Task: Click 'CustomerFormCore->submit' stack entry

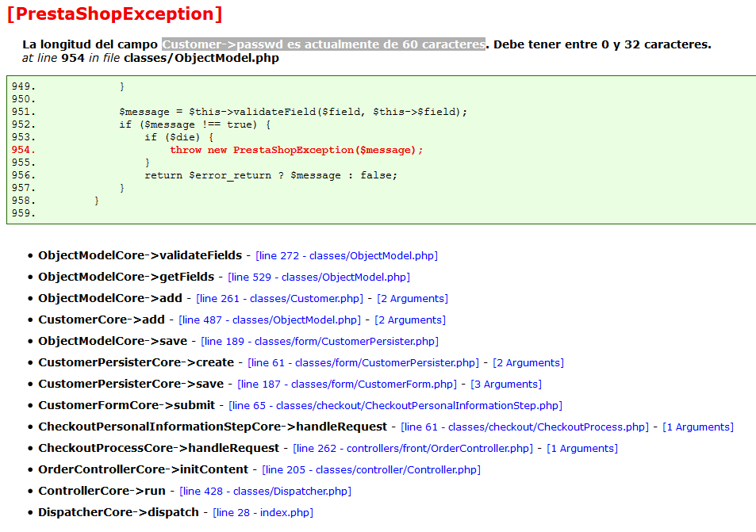Action: click(x=127, y=405)
